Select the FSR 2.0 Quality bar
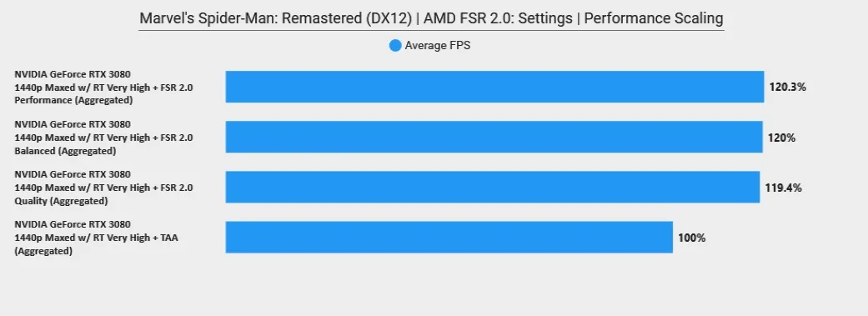The width and height of the screenshot is (868, 316). click(492, 187)
